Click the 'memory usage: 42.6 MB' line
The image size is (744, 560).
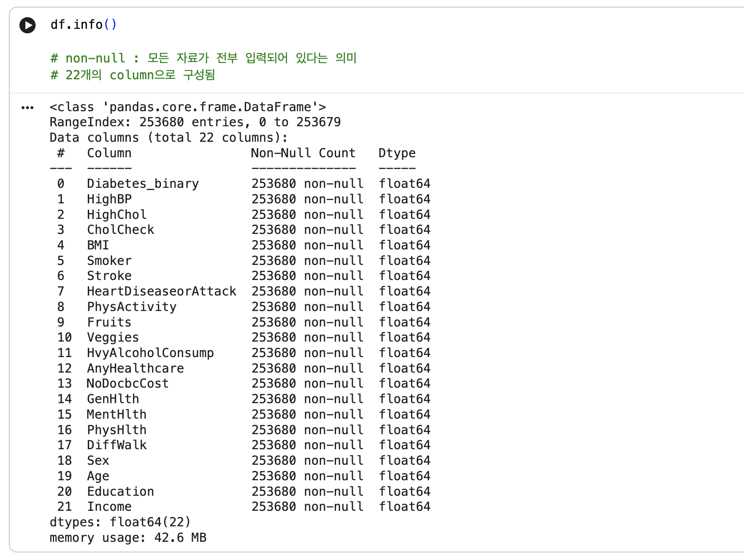[128, 538]
